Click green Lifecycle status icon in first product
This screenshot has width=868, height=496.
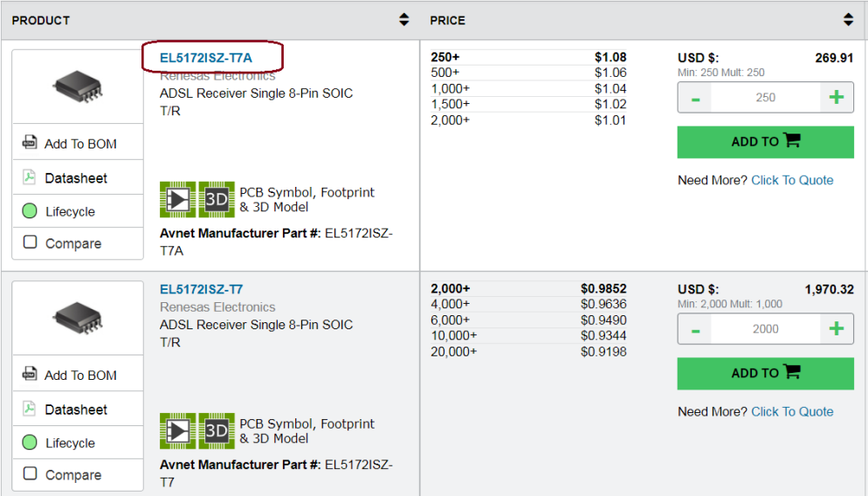tap(30, 211)
